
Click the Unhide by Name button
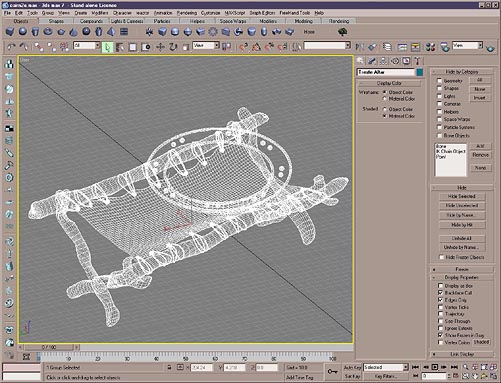pyautogui.click(x=462, y=247)
